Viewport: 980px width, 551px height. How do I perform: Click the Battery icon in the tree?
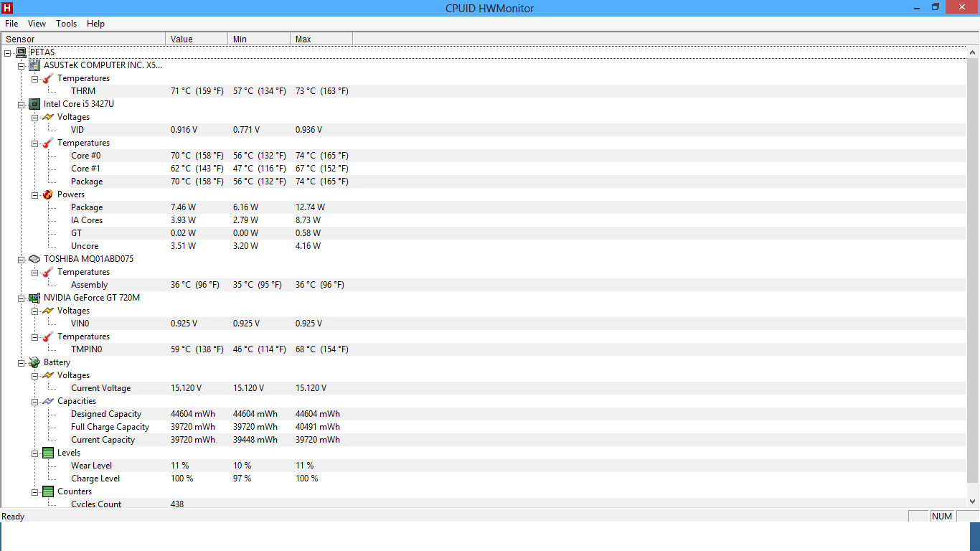(x=34, y=362)
